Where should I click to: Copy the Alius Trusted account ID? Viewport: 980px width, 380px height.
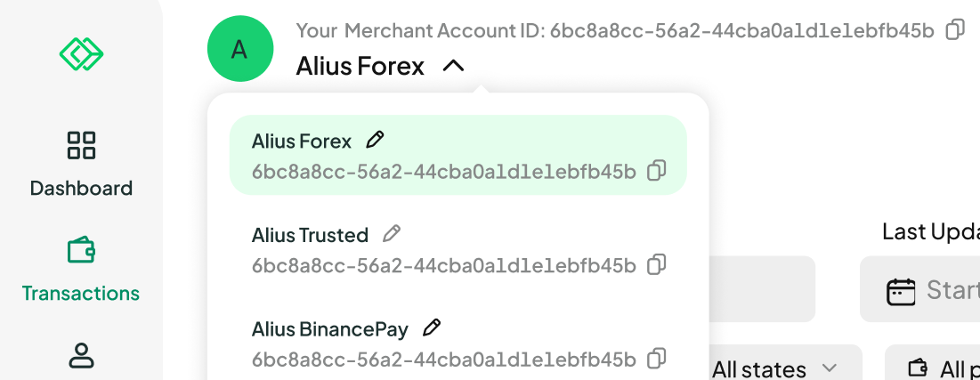(656, 264)
